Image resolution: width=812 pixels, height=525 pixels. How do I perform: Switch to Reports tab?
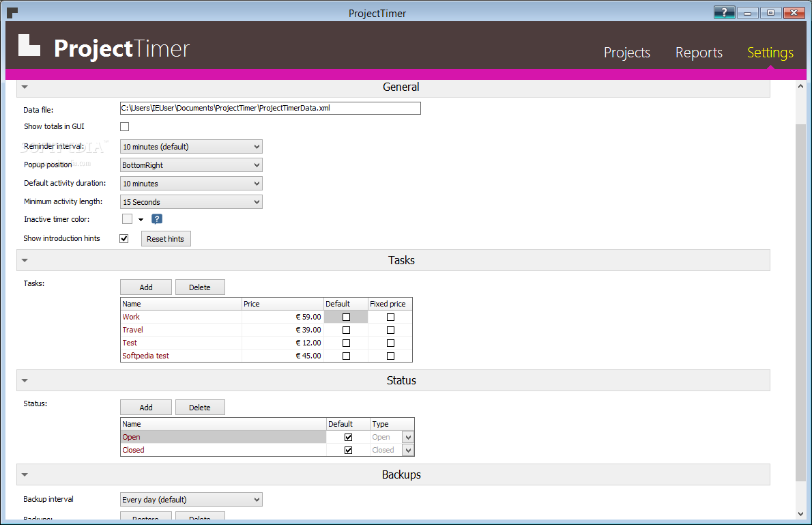click(x=699, y=53)
